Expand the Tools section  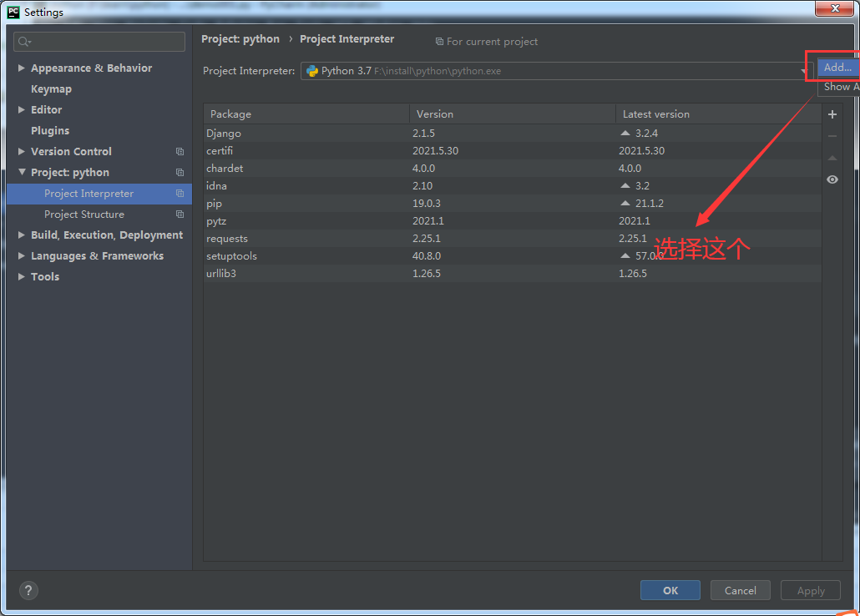coord(22,276)
